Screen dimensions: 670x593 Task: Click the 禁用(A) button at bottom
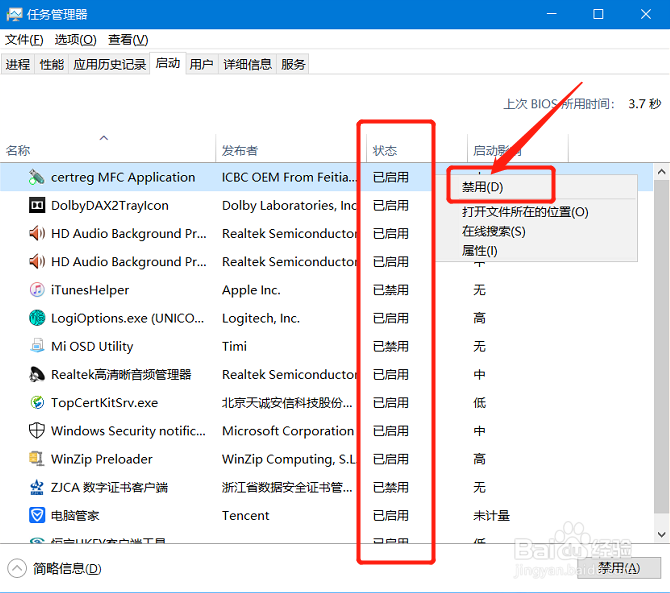point(619,568)
